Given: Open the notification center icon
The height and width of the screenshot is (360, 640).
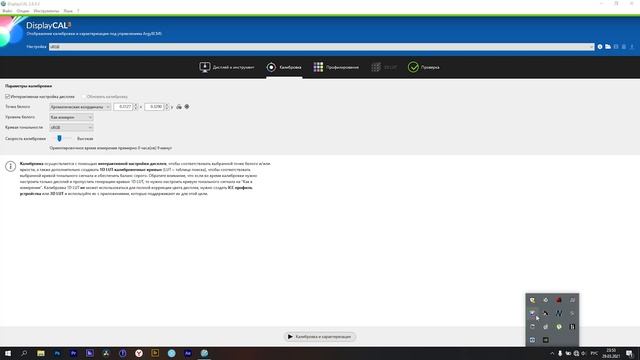Looking at the screenshot, I should [629, 353].
